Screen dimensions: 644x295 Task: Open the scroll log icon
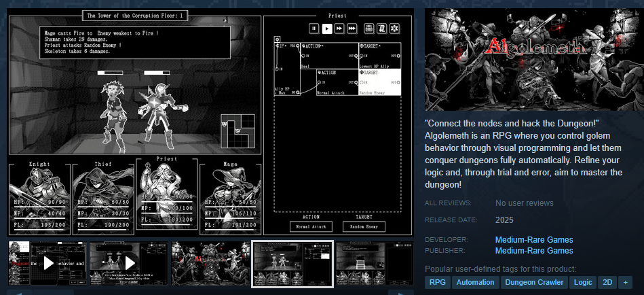(x=382, y=29)
